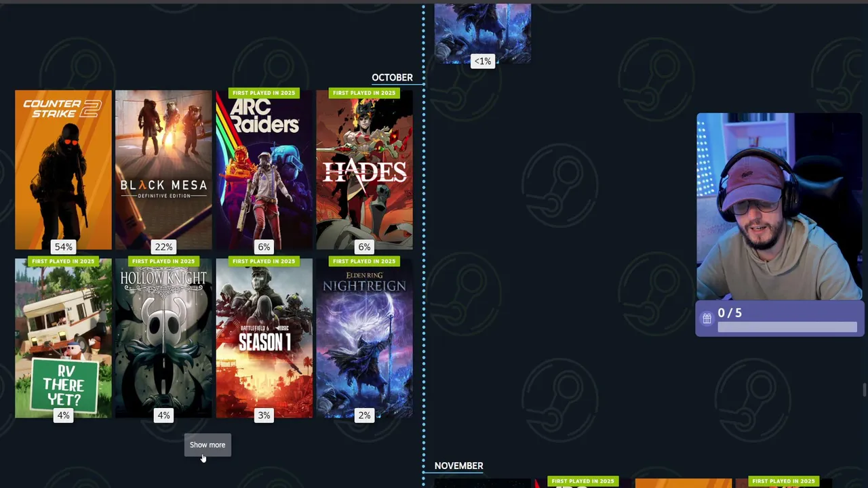Click First Played in 2025 badge on Hollow Knight
Image resolution: width=868 pixels, height=488 pixels.
163,261
